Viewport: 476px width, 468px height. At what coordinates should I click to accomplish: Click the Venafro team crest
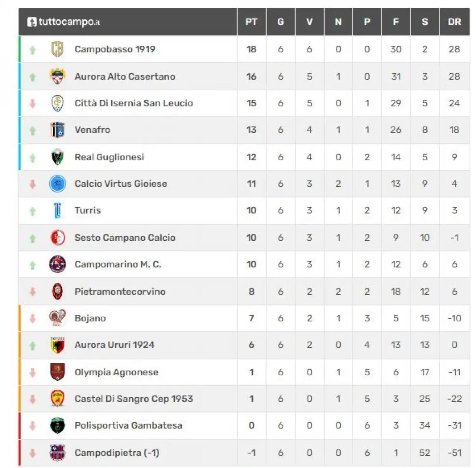(57, 130)
